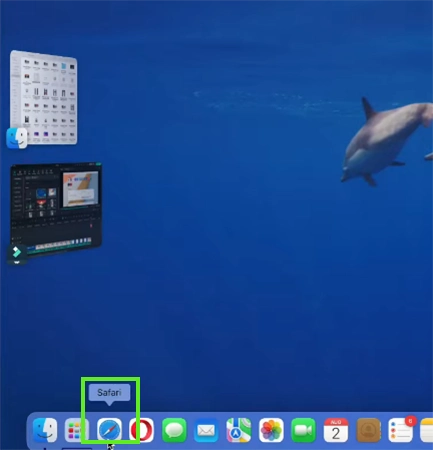Start FaceTime from the Dock
The image size is (433, 450).
(303, 430)
